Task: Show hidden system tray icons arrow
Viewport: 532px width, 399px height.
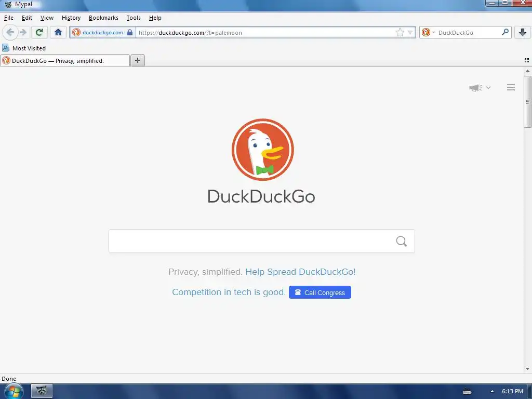Action: pos(493,391)
